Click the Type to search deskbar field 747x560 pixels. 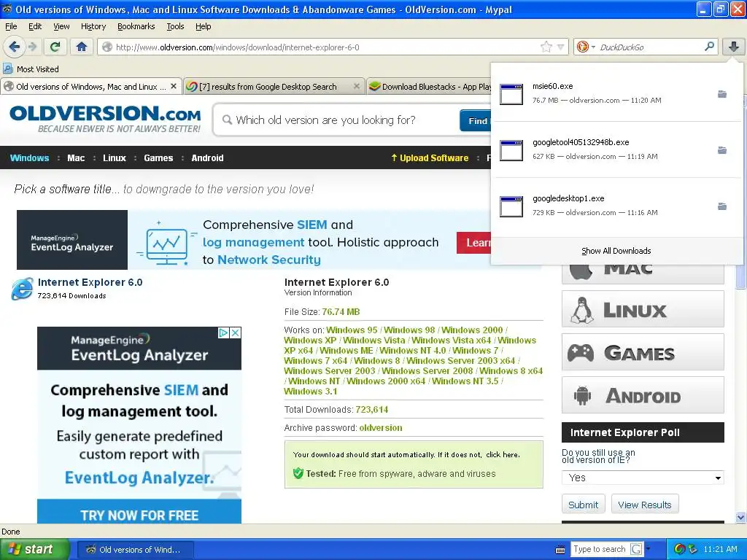[600, 549]
